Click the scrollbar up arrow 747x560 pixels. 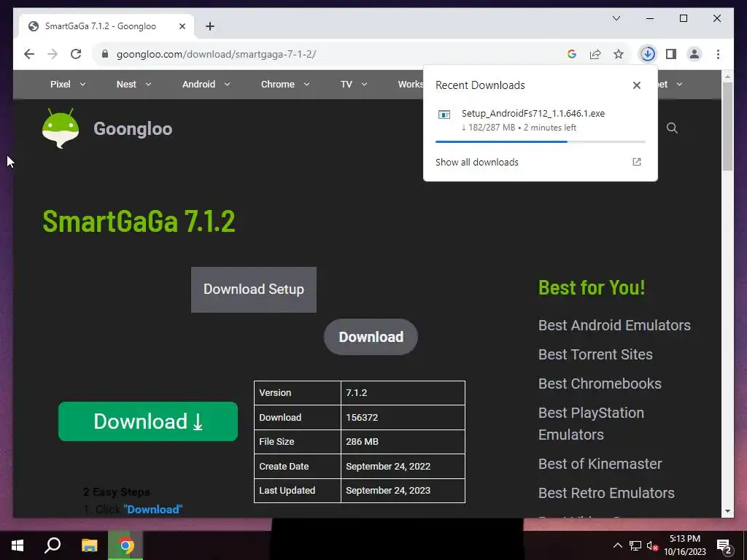pos(727,76)
